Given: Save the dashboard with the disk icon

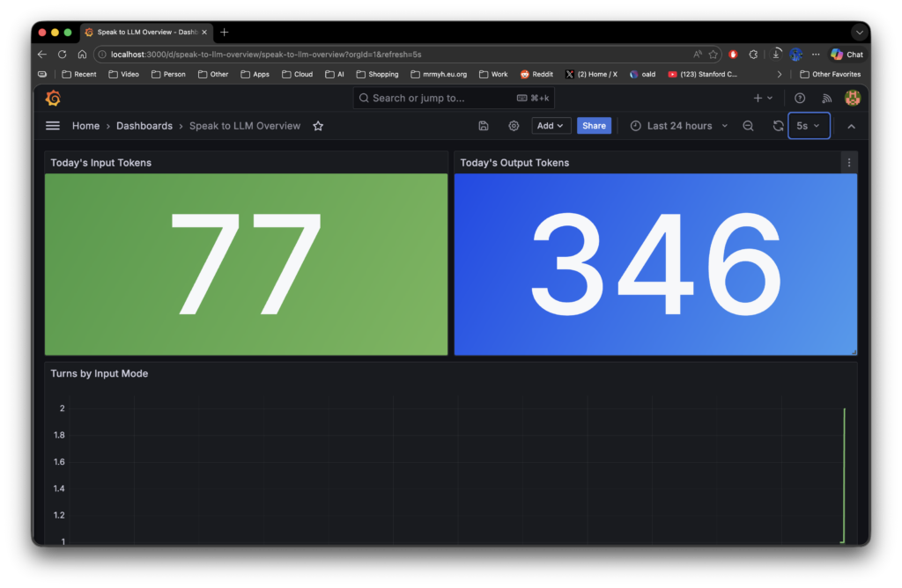Looking at the screenshot, I should click(484, 126).
